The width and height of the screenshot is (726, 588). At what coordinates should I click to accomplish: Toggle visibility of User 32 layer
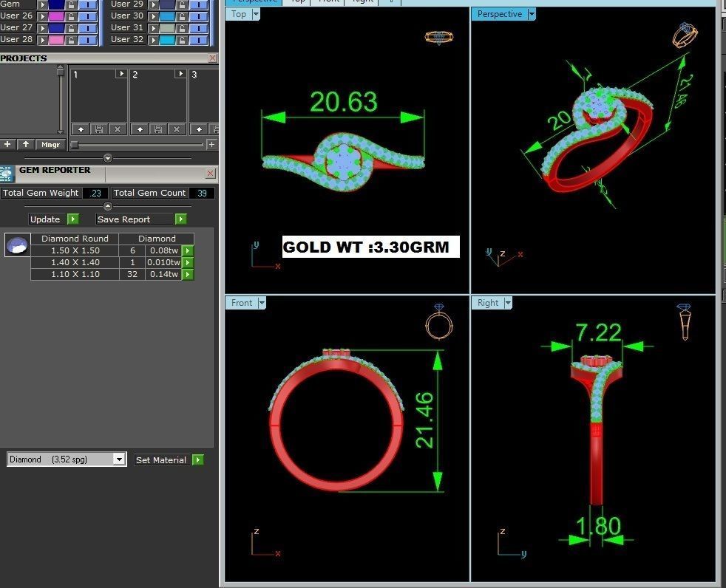click(x=199, y=40)
